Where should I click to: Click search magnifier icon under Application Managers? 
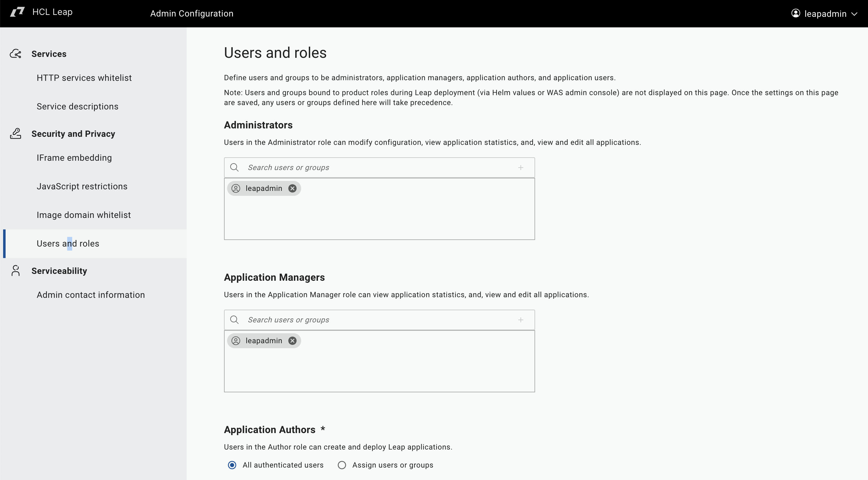click(x=234, y=320)
